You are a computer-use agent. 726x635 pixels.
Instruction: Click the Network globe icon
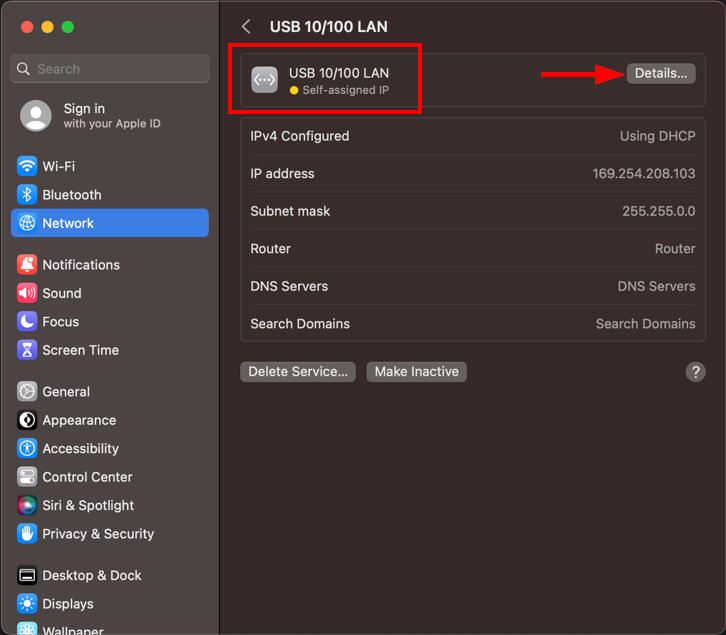pos(27,223)
